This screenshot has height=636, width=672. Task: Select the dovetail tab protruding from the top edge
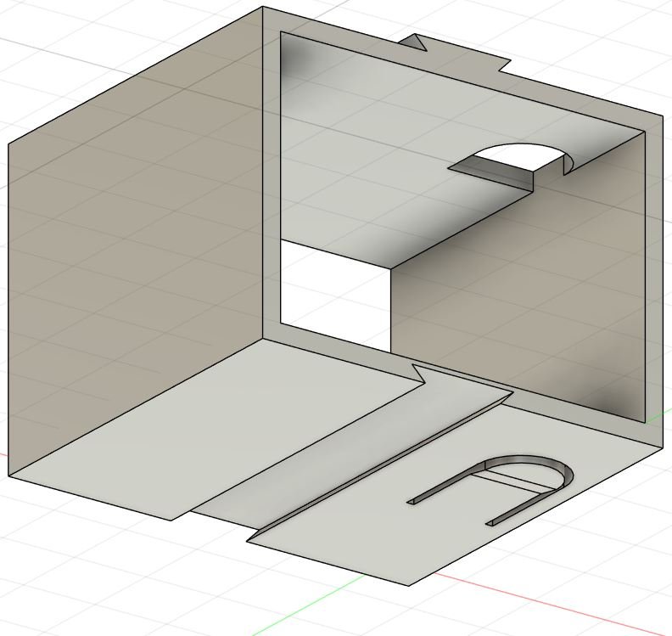417,42
